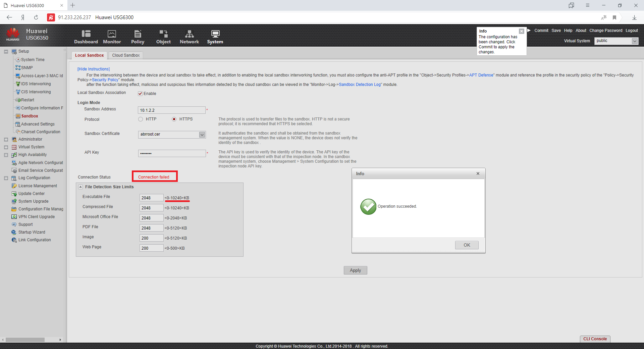This screenshot has height=349, width=644.
Task: Click the System Upgrade icon
Action: 14,201
